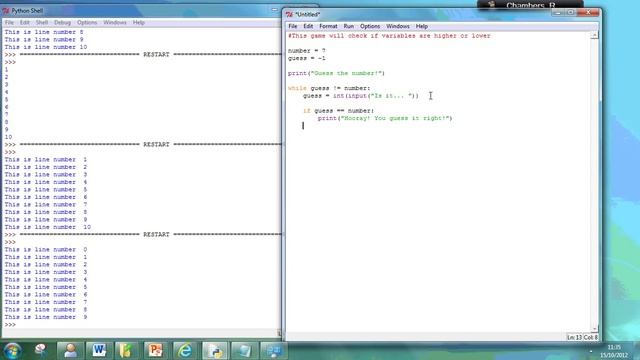The image size is (640, 360).
Task: Click the taskbar paint-palette icon beside Start
Action: coord(40,350)
